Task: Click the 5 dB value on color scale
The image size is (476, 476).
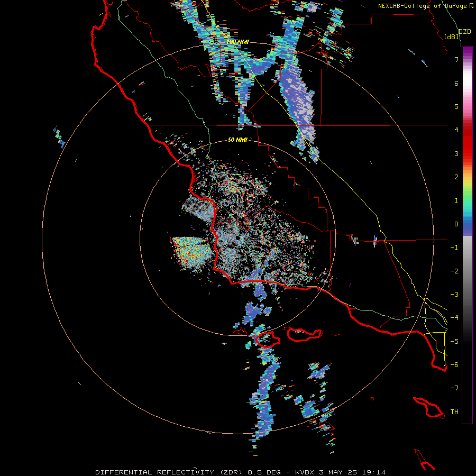Action: 456,106
